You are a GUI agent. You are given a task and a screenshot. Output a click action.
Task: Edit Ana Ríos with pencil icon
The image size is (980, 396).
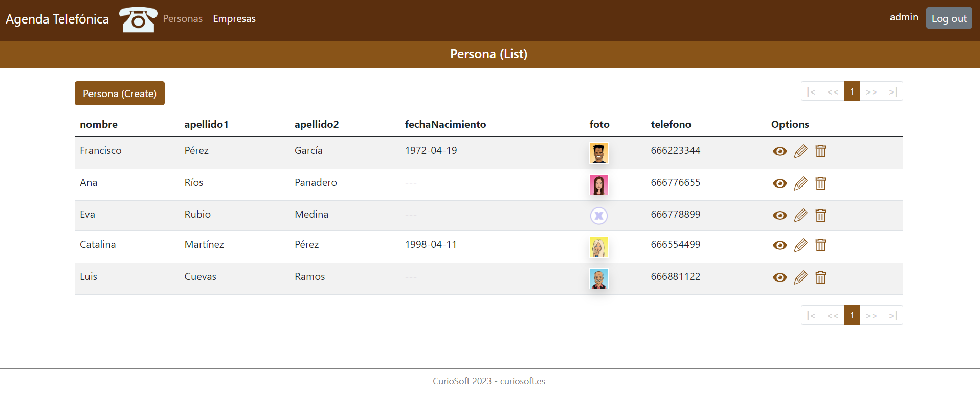(800, 183)
